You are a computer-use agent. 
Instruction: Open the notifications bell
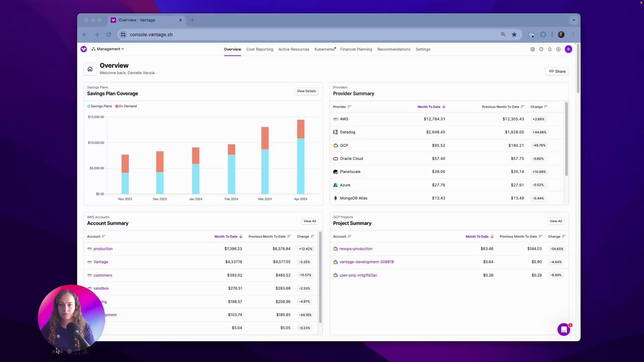coord(549,49)
